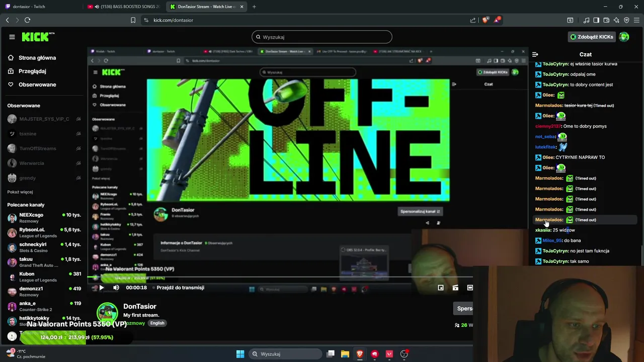The width and height of the screenshot is (644, 362).
Task: Open the Kick hamburger side menu
Action: (x=12, y=37)
